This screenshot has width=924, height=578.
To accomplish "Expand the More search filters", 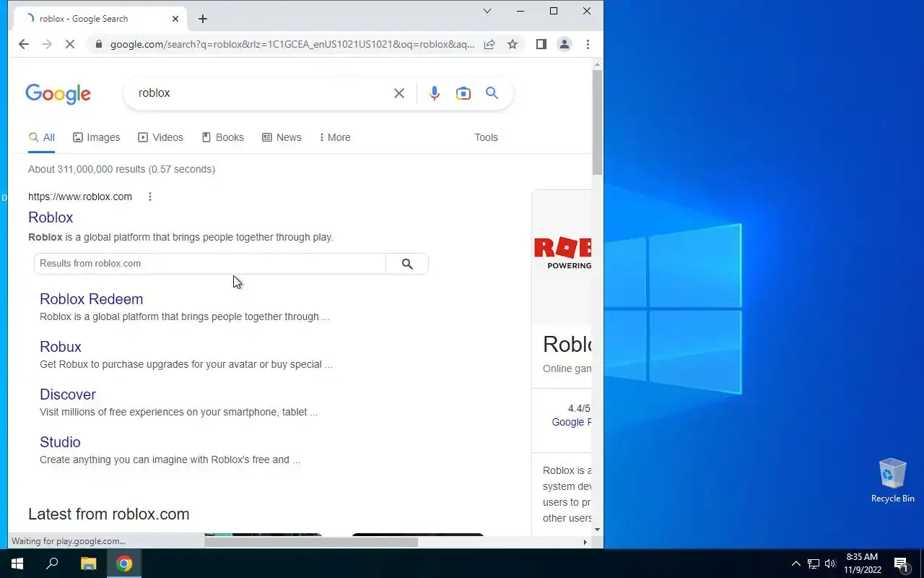I will [x=335, y=137].
